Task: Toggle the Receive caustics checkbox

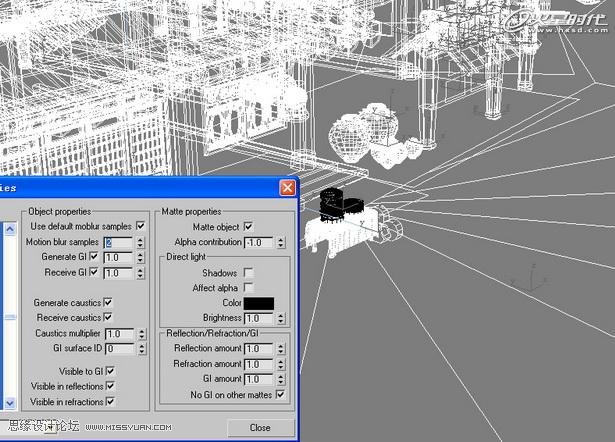Action: [x=108, y=317]
